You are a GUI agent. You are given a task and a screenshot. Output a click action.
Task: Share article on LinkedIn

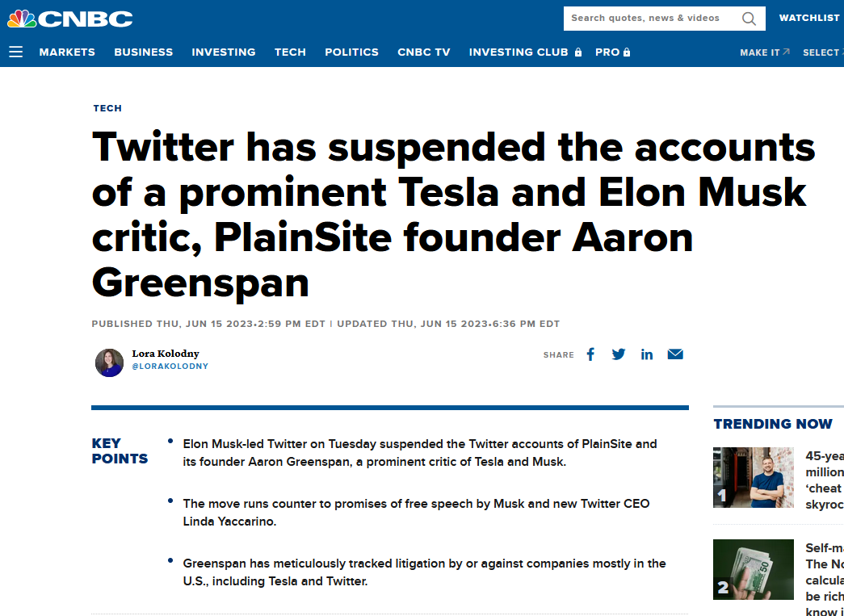(646, 354)
